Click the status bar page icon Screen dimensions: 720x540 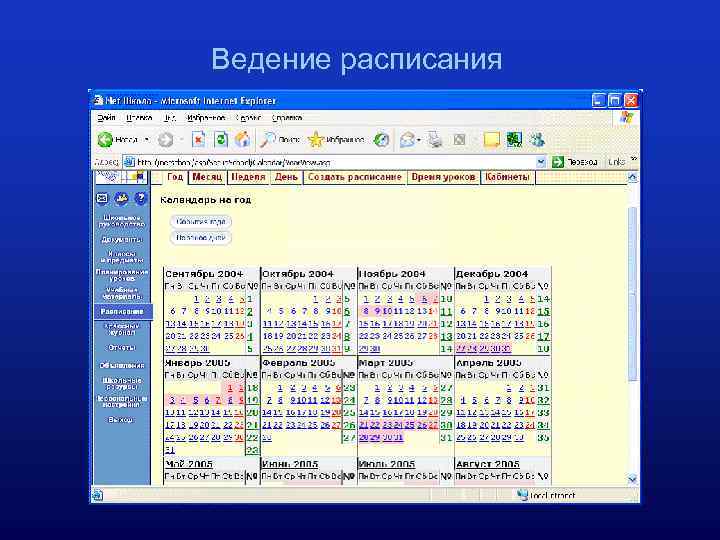(97, 495)
